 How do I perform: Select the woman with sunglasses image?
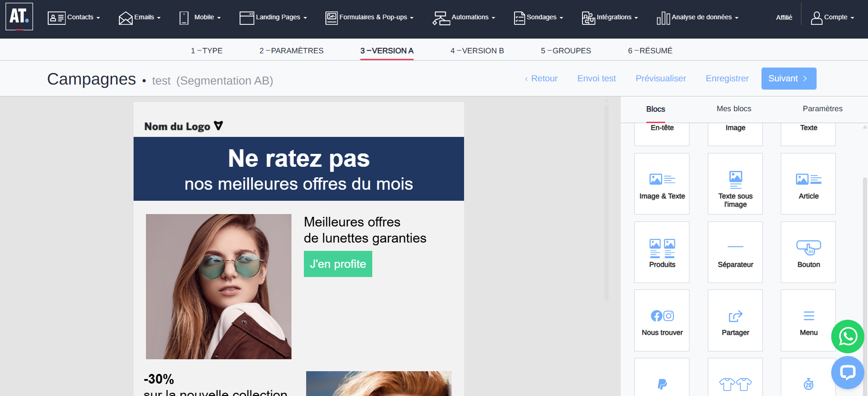(x=218, y=287)
